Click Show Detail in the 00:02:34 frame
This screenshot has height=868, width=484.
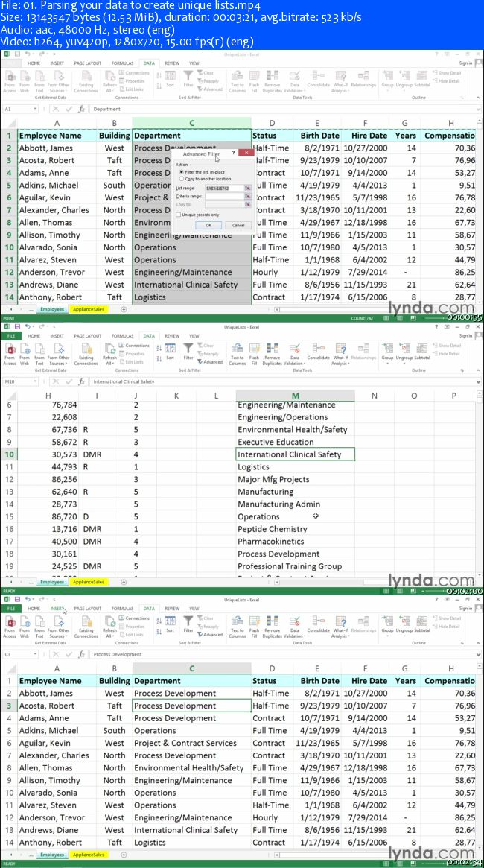[447, 618]
